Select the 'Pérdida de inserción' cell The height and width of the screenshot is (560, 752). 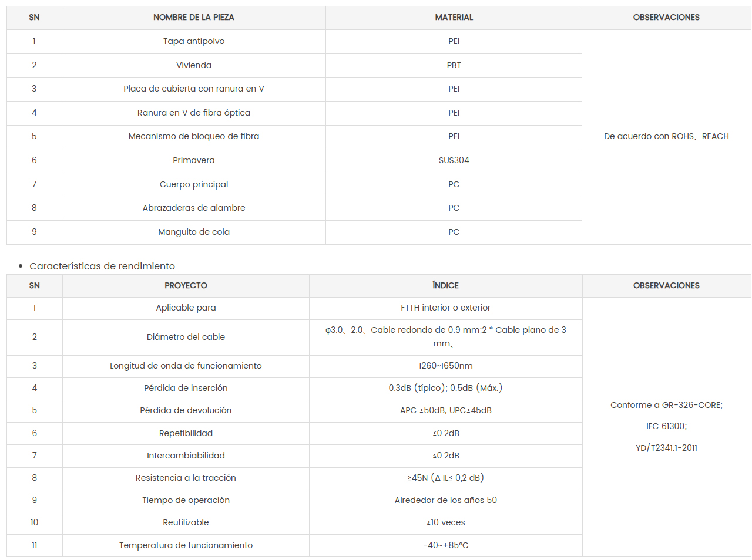(x=186, y=388)
